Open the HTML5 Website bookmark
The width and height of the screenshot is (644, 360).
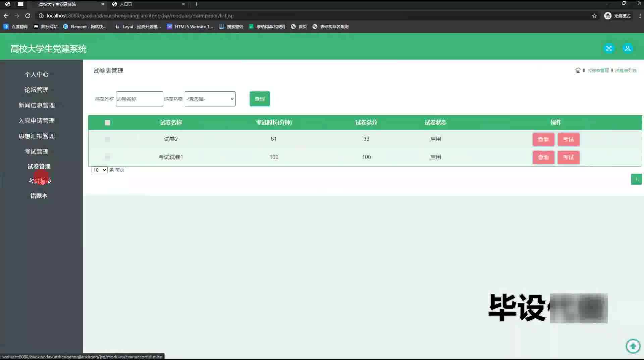(x=190, y=27)
